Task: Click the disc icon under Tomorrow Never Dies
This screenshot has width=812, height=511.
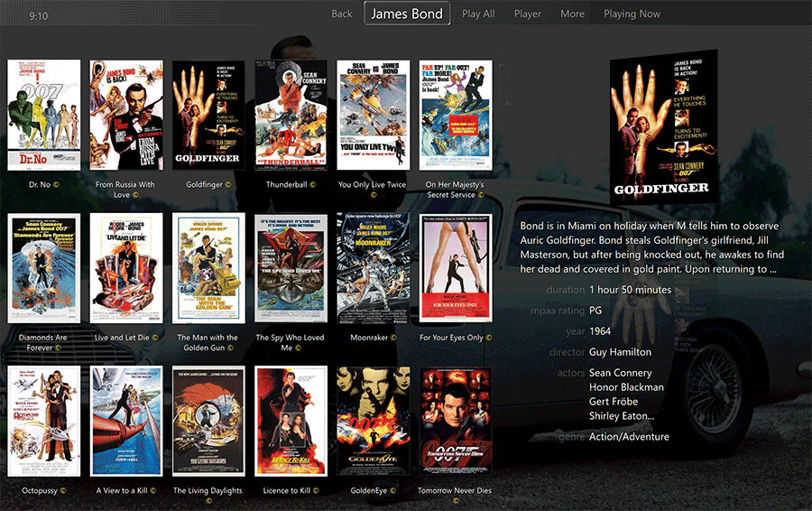Action: pyautogui.click(x=456, y=501)
